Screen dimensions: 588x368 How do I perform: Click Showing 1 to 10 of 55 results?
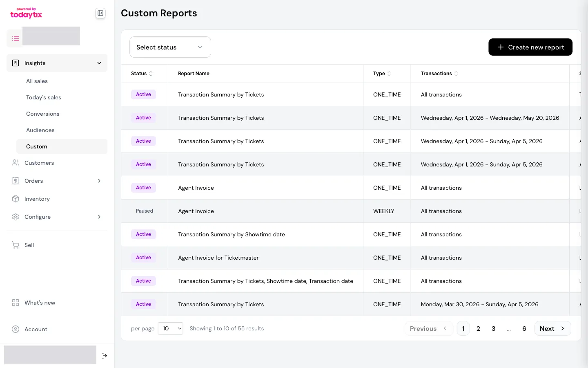click(227, 328)
